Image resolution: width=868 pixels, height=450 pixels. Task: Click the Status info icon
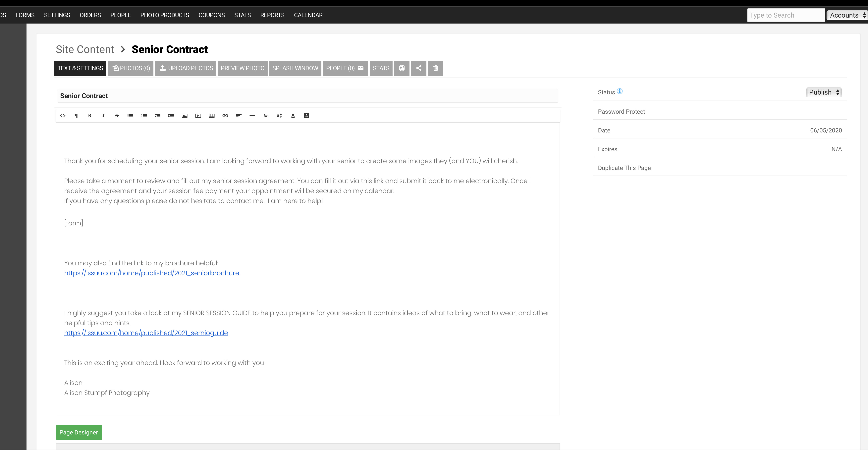pos(620,91)
